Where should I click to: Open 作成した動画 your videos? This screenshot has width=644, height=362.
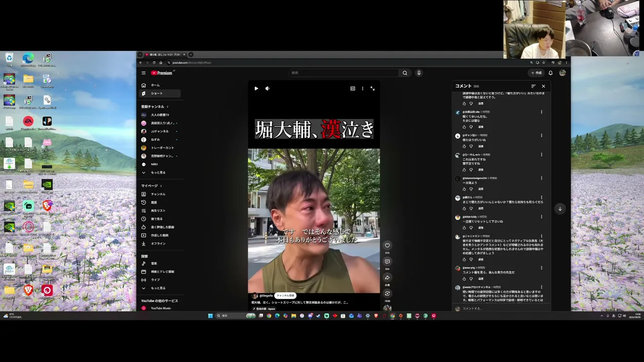point(159,235)
